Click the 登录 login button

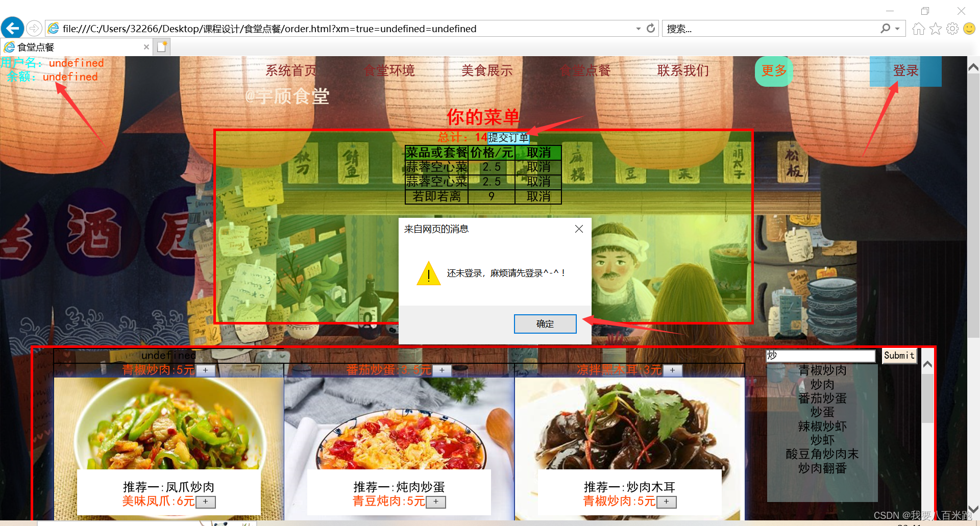pos(905,71)
